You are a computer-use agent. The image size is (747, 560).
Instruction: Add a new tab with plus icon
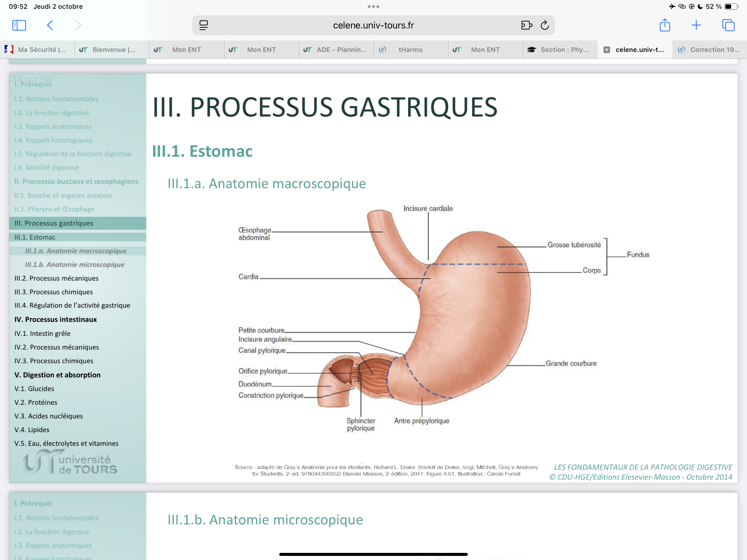point(696,25)
